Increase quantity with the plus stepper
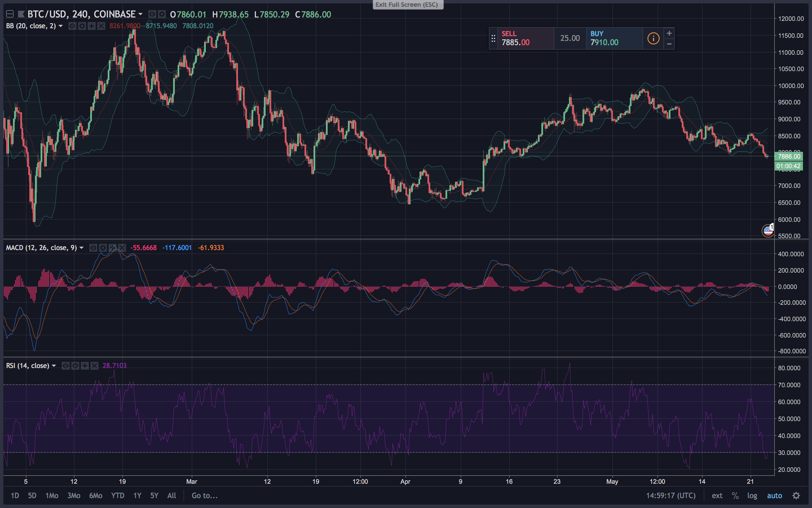812x508 pixels. [x=669, y=33]
